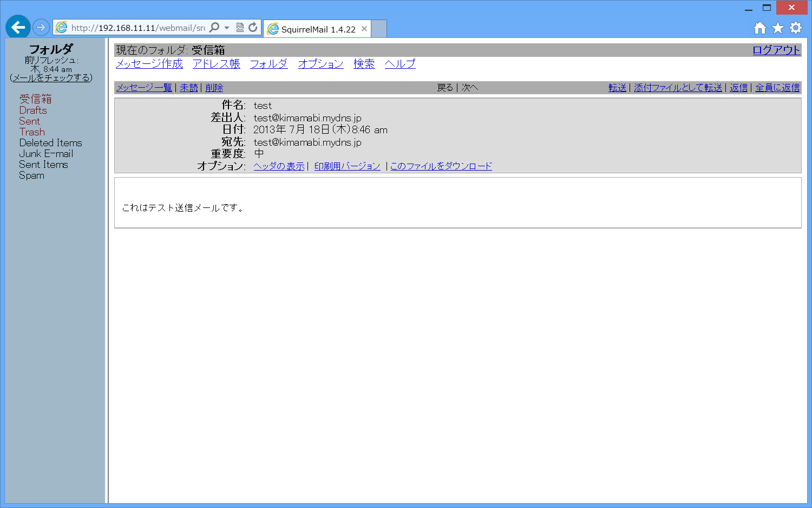This screenshot has width=812, height=508.
Task: Click このファイルをダウンロード download link
Action: (441, 166)
